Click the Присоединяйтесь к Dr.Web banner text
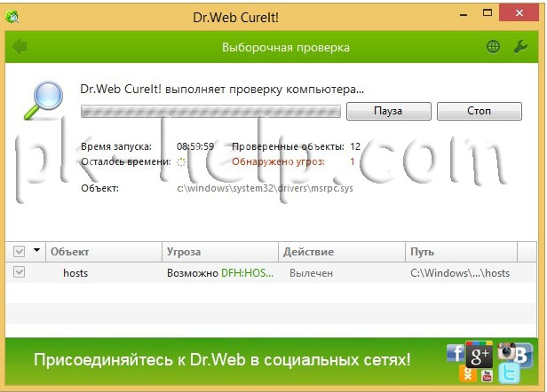This screenshot has height=392, width=547. coord(222,359)
